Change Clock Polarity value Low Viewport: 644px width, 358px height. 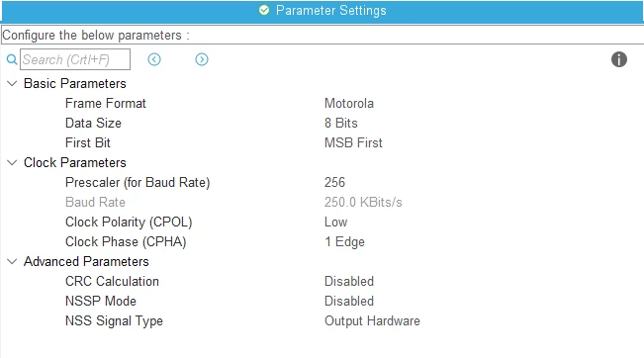[x=336, y=223]
